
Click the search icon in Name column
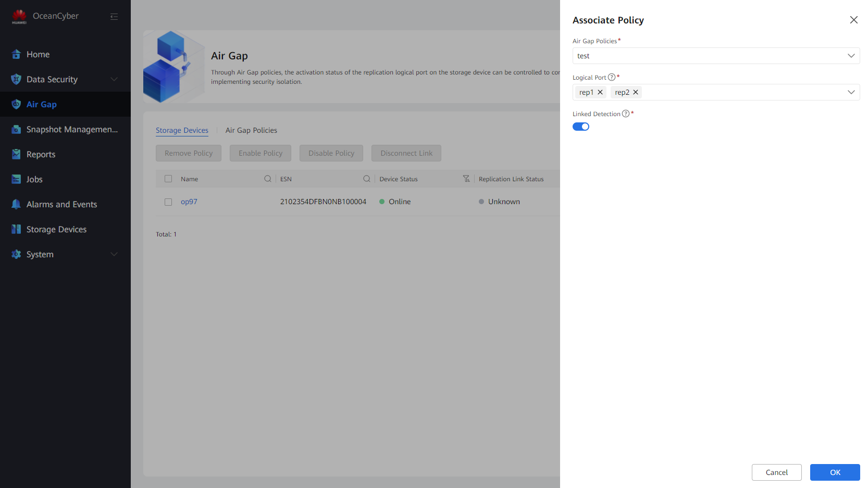pos(268,179)
